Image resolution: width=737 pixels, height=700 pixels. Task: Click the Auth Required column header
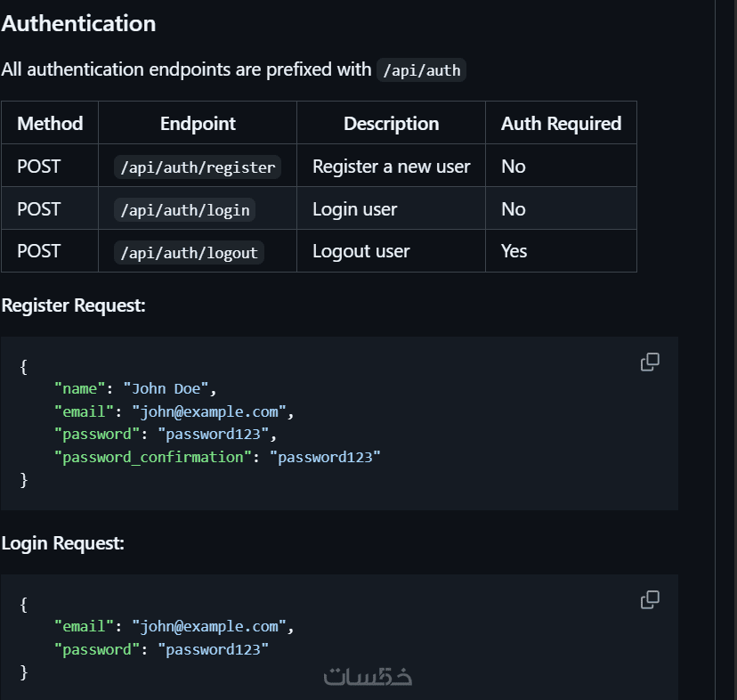coord(561,124)
